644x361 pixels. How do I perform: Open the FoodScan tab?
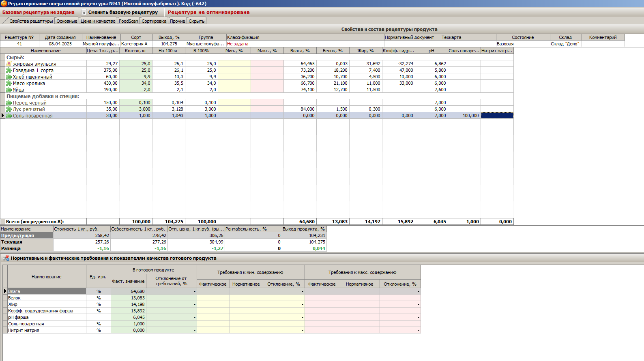[128, 21]
